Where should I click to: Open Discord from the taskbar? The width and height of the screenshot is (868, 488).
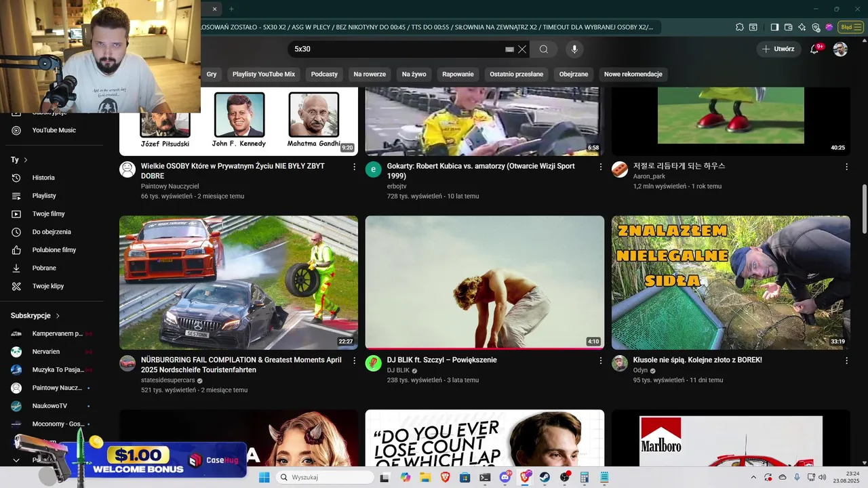505,477
